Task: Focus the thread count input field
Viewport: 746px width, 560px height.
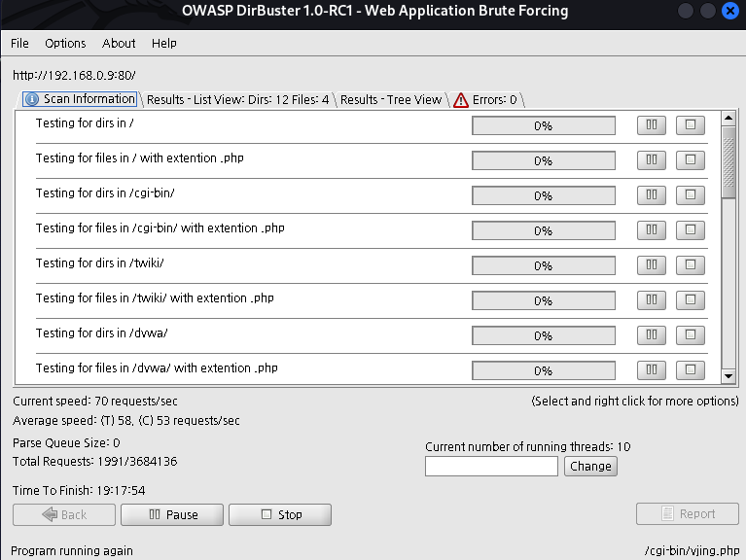Action: [491, 467]
